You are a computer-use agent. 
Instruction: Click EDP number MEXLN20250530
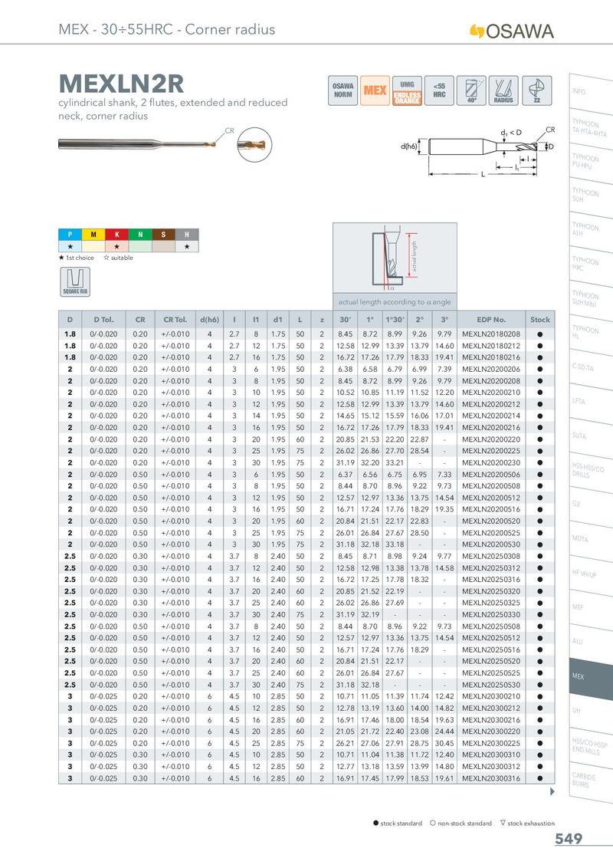point(490,685)
